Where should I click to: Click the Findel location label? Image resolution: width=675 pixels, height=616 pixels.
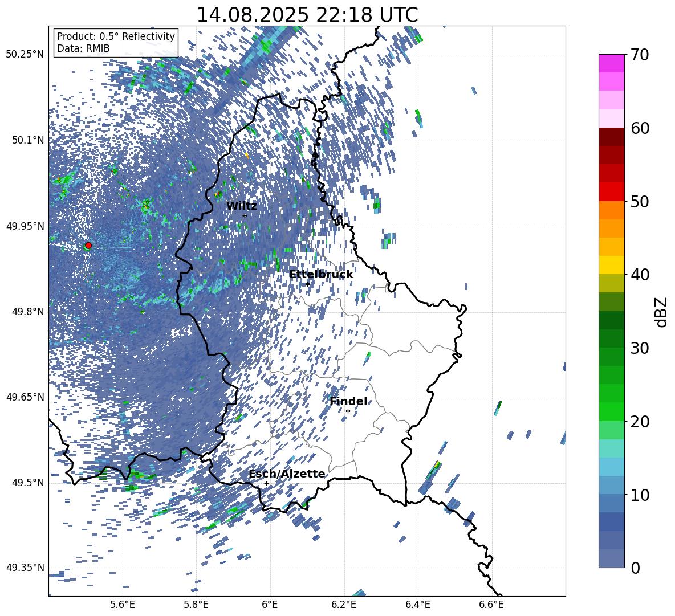348,401
